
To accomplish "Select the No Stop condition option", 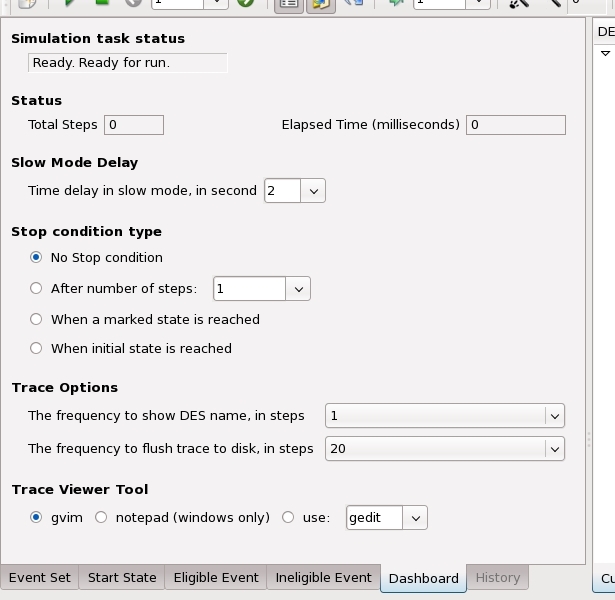I will 36,257.
